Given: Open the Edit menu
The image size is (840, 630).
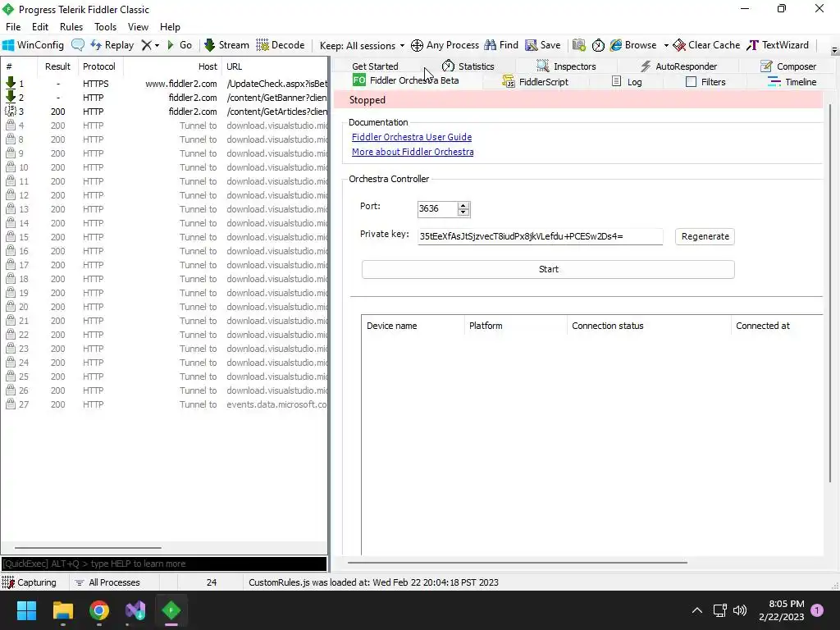Looking at the screenshot, I should tap(40, 27).
